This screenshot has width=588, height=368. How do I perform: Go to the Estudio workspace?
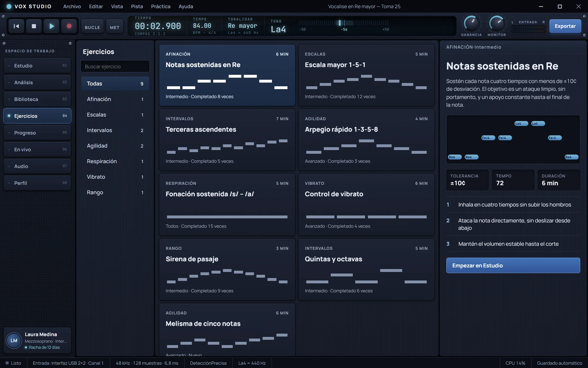(x=37, y=66)
